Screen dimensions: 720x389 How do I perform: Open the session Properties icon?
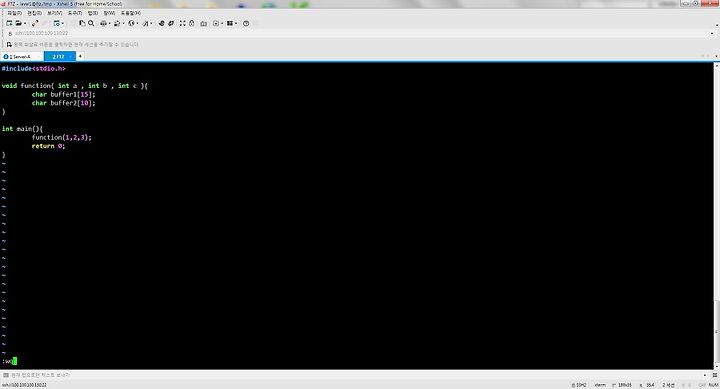pyautogui.click(x=56, y=23)
